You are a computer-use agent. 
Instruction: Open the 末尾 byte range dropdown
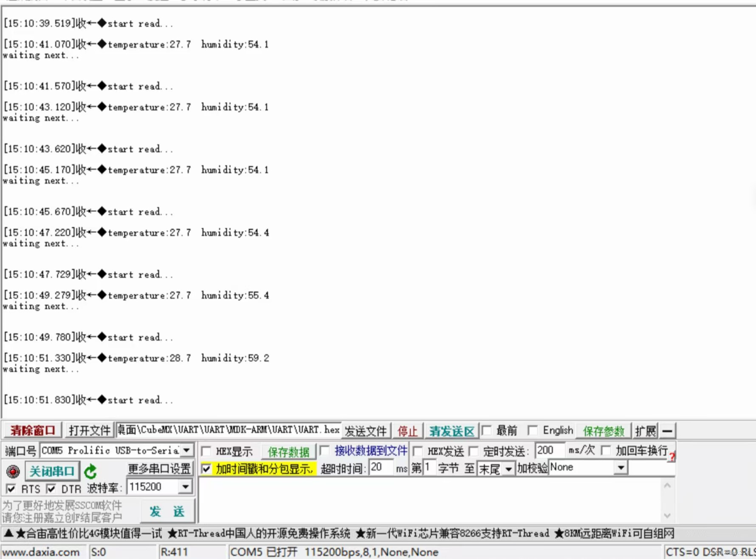[x=508, y=469]
